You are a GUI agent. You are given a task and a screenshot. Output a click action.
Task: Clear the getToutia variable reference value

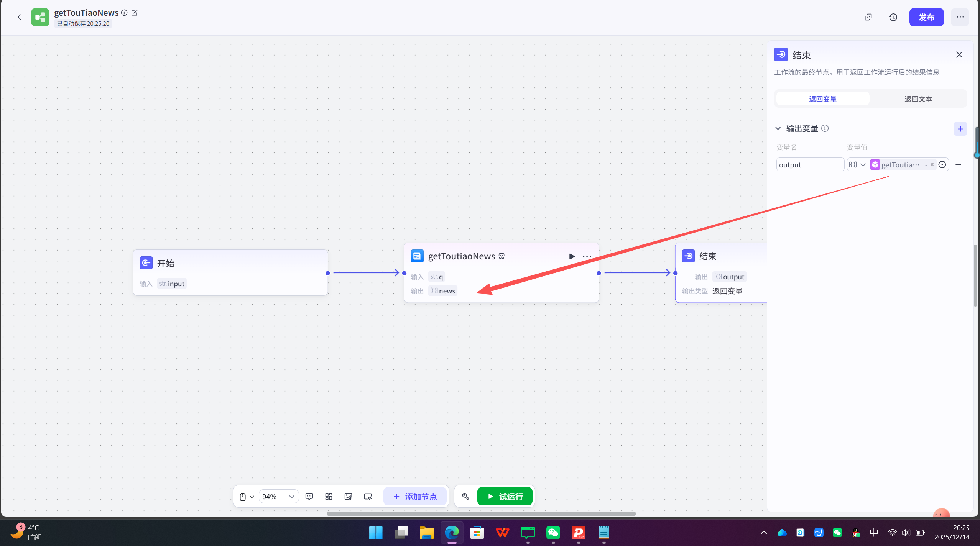pos(932,164)
